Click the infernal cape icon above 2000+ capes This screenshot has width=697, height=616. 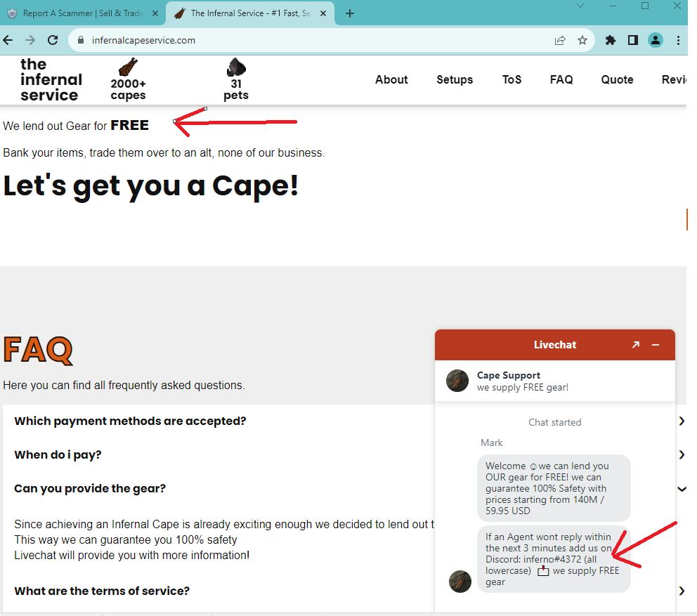pyautogui.click(x=128, y=67)
